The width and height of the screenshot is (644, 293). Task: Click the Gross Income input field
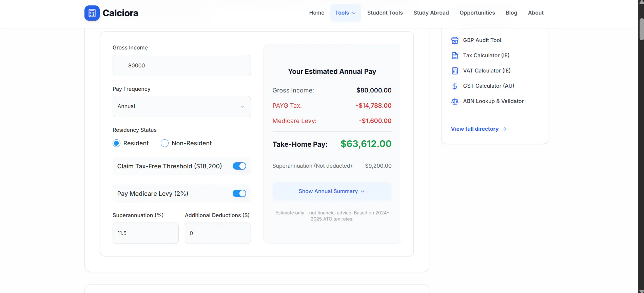(x=182, y=66)
